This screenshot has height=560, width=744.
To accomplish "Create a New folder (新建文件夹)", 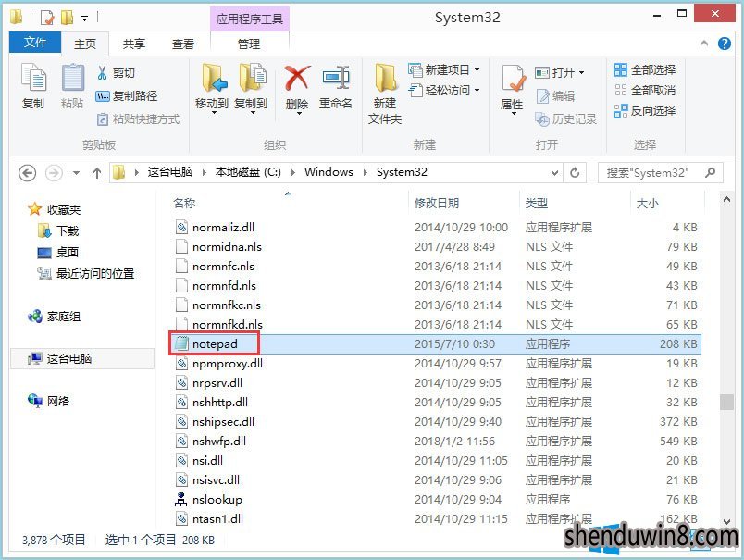I will (385, 93).
